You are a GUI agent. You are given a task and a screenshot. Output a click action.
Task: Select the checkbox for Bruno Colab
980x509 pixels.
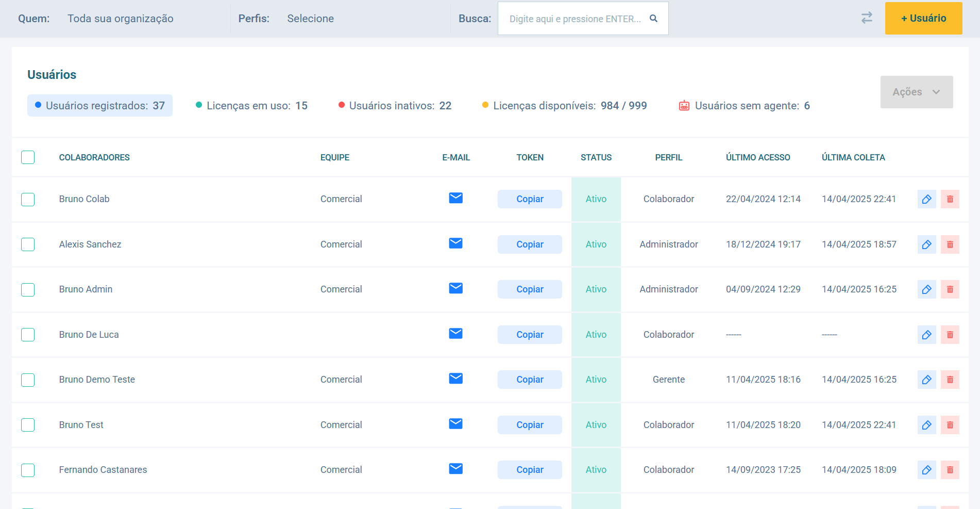28,199
